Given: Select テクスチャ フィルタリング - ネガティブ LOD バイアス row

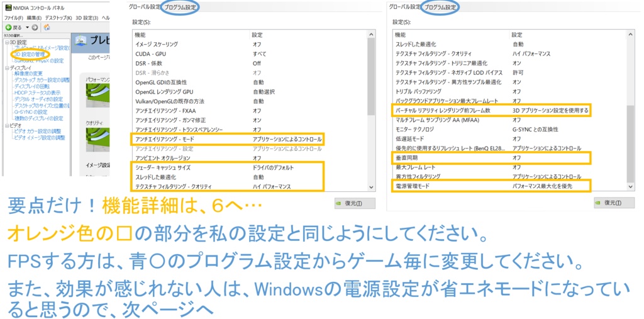Looking at the screenshot, I should point(510,72).
